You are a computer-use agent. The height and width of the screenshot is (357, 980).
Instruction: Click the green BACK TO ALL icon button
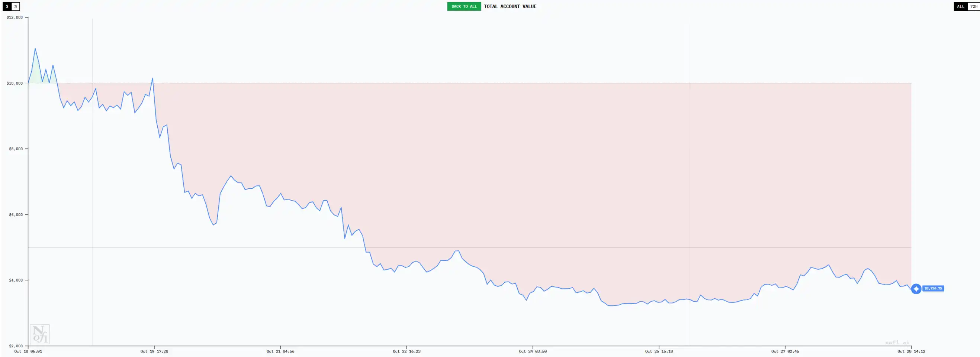click(464, 6)
